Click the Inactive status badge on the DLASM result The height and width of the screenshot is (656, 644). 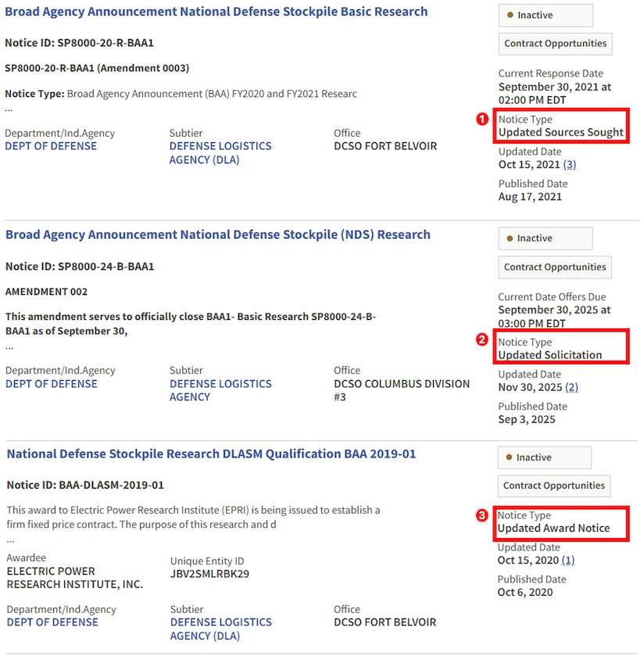click(544, 457)
